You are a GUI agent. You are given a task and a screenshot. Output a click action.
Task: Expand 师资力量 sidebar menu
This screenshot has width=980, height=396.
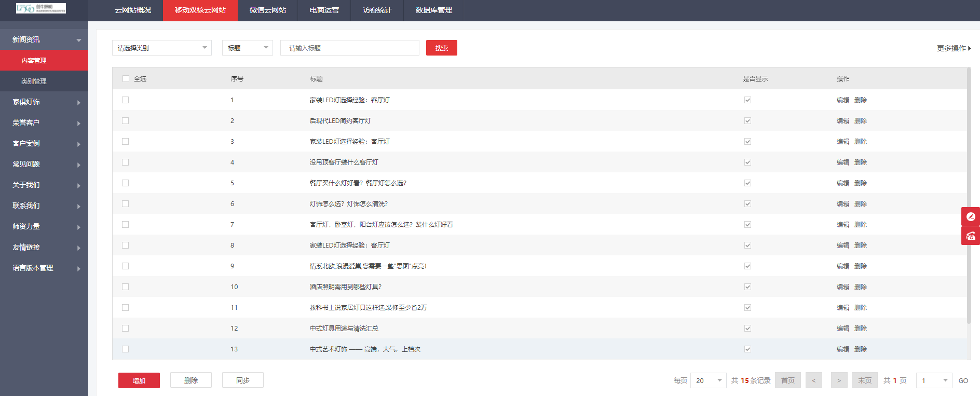[44, 226]
